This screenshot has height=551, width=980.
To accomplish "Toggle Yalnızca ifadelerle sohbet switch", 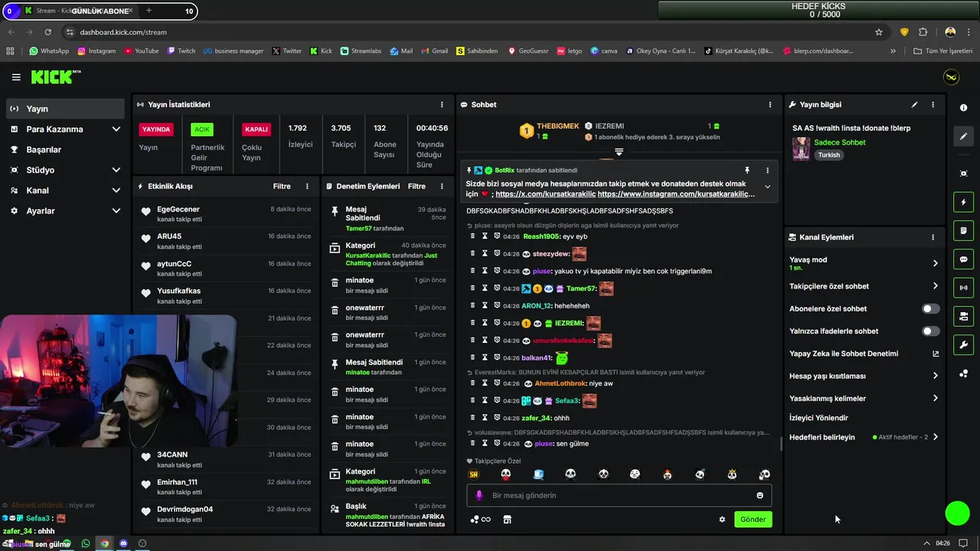I will pos(930,331).
